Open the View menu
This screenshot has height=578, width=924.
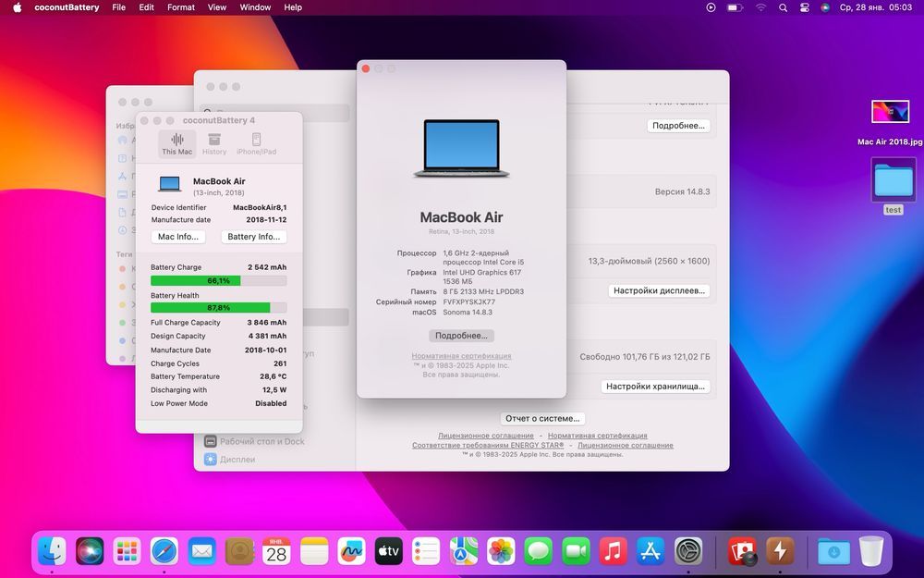[217, 7]
